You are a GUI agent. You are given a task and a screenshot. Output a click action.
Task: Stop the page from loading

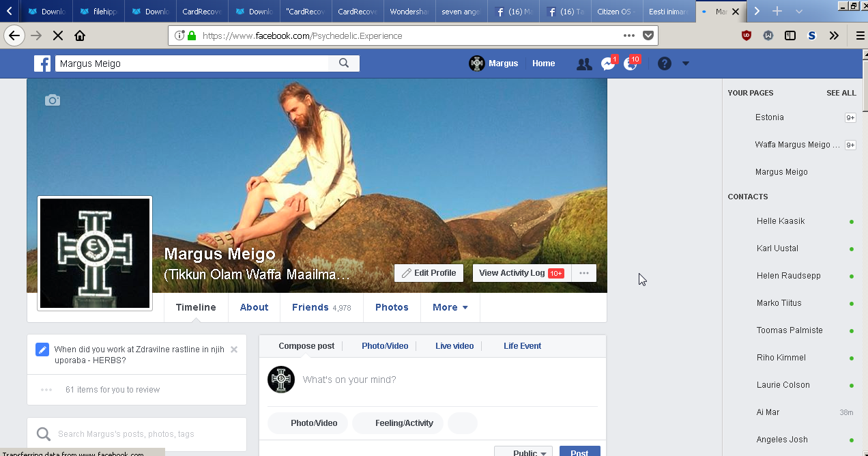[58, 35]
